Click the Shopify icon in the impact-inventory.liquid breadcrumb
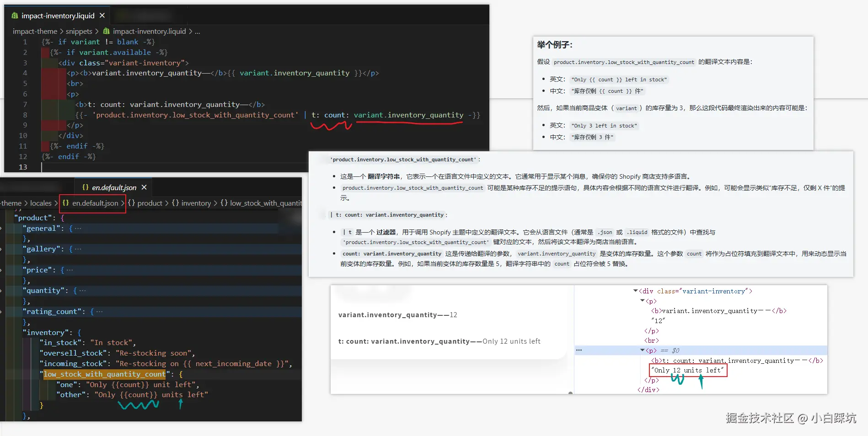868x436 pixels. [107, 31]
